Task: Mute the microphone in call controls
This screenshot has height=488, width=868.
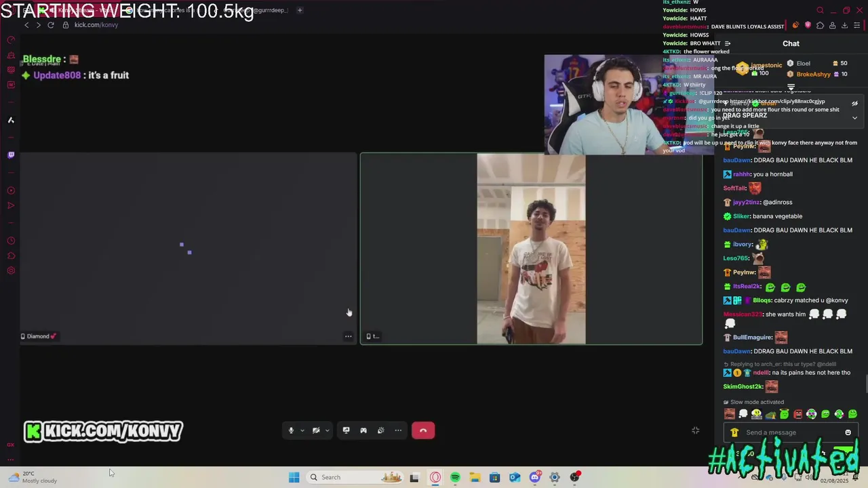Action: (x=291, y=430)
